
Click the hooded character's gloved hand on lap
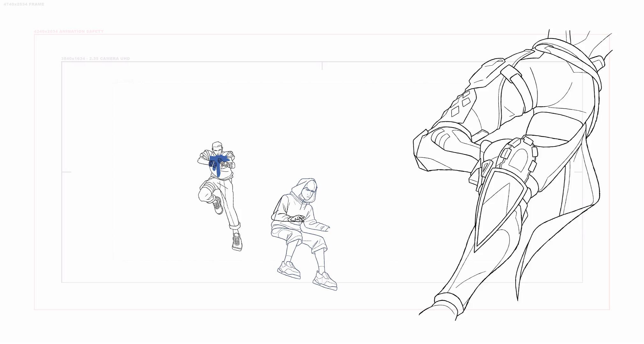tap(296, 219)
